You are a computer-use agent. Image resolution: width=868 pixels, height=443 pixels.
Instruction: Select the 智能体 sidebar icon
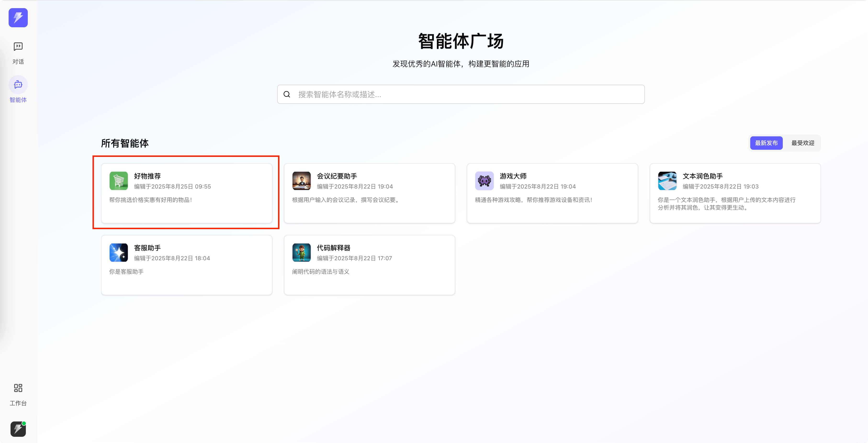(x=18, y=89)
